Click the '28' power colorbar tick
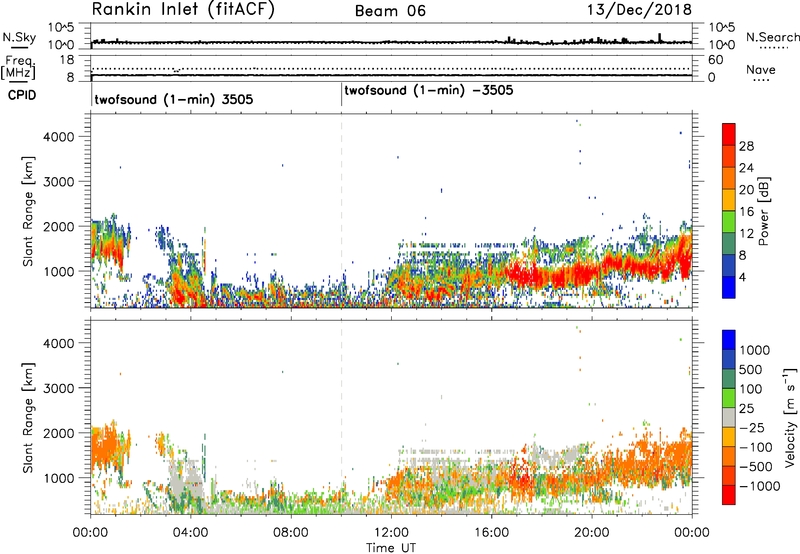Screen dimensions: 800x554 [746, 146]
